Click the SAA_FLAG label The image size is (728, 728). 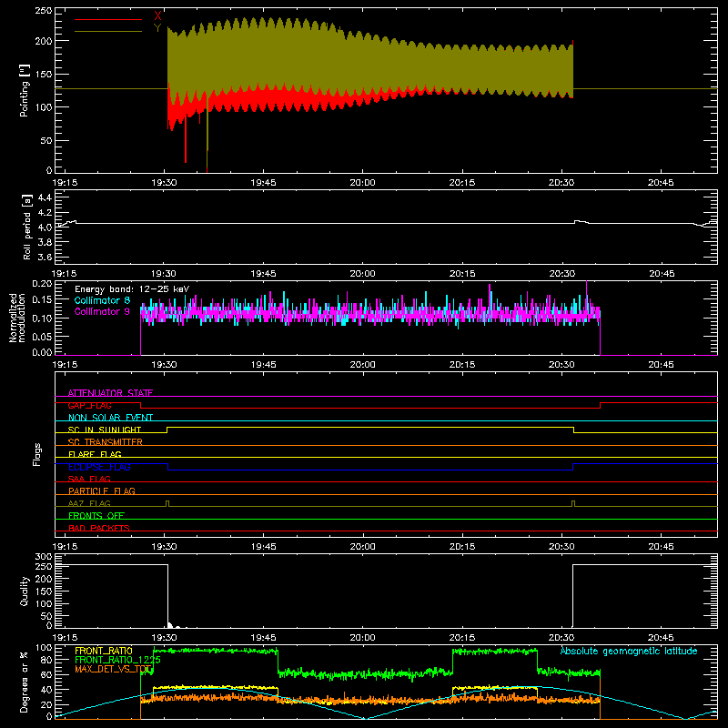click(x=89, y=479)
